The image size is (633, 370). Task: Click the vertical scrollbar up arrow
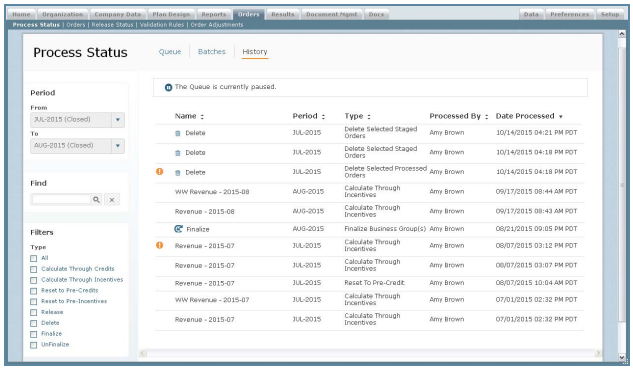click(622, 34)
